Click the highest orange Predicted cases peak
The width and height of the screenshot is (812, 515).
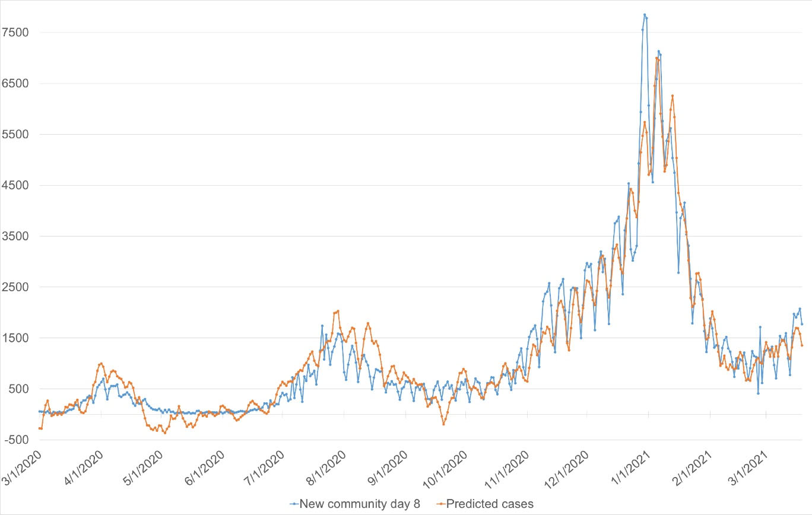tap(656, 58)
